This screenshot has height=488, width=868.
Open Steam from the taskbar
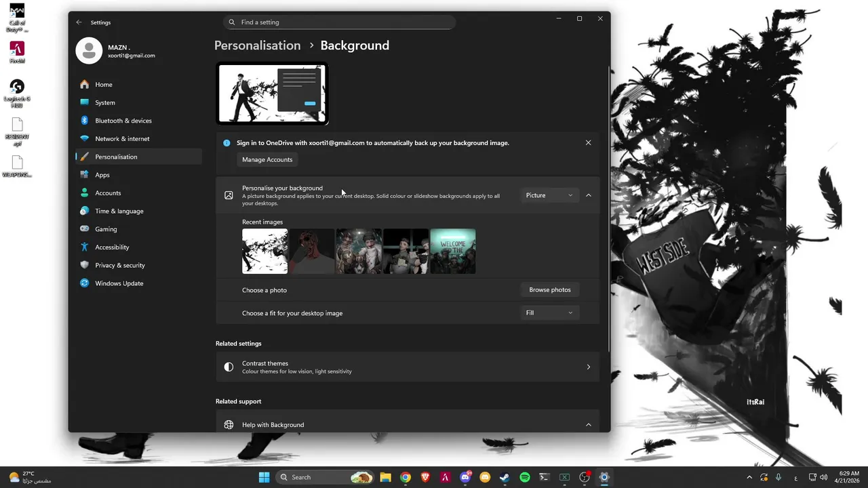click(505, 477)
